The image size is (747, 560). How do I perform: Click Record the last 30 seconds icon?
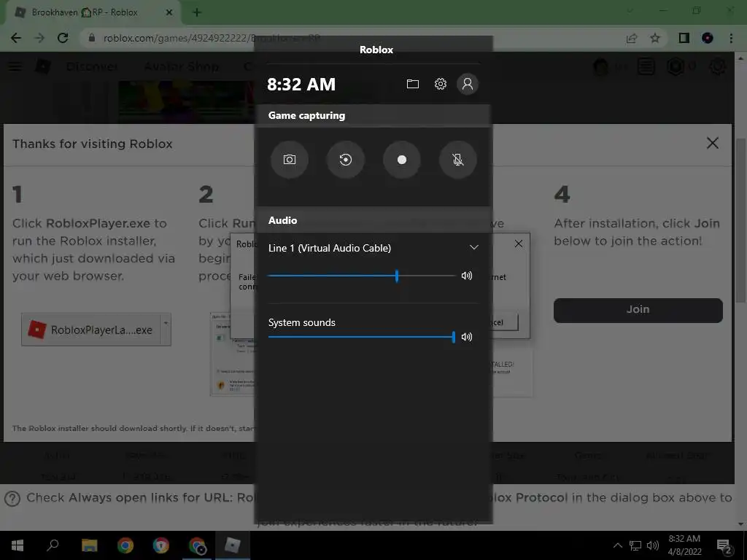click(x=345, y=160)
